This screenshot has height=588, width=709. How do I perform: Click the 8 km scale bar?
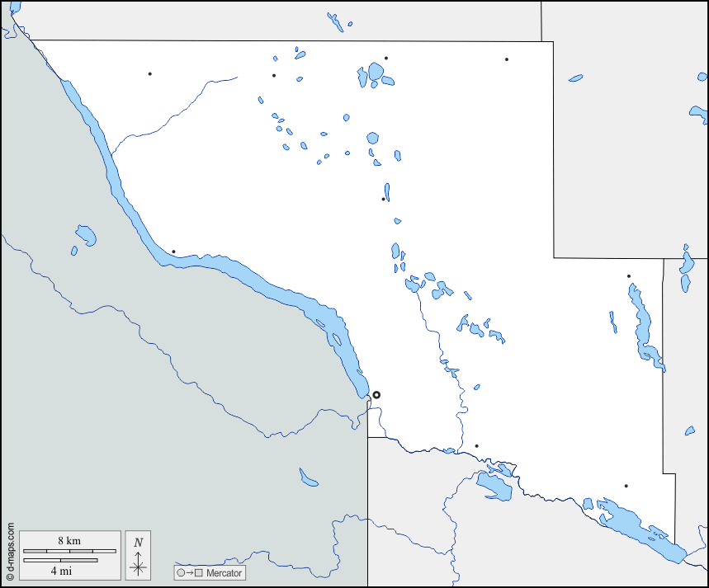(x=69, y=550)
